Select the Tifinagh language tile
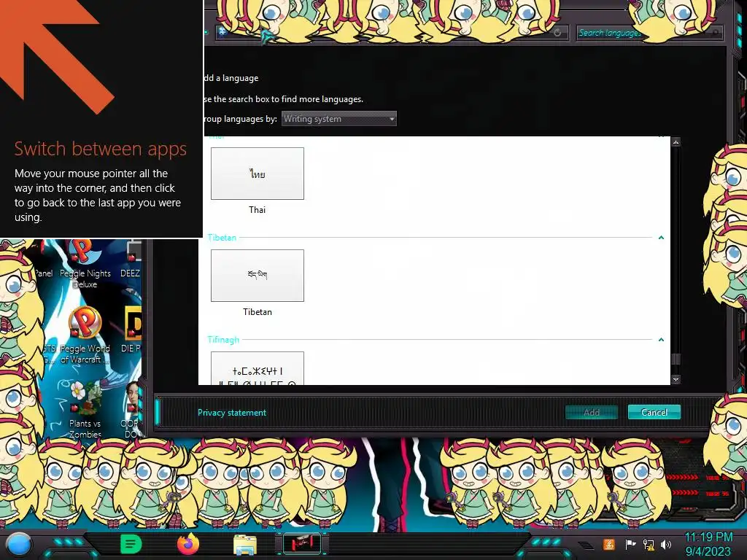This screenshot has height=560, width=747. click(x=258, y=368)
